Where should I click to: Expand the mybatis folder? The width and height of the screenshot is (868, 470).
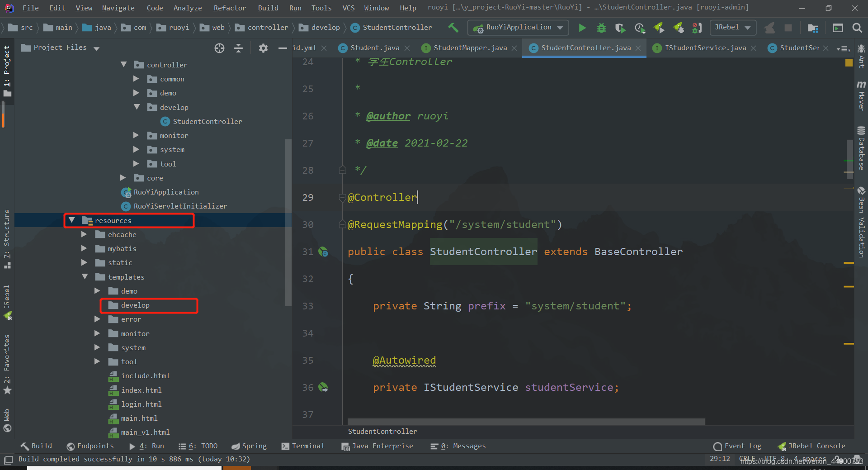tap(84, 248)
